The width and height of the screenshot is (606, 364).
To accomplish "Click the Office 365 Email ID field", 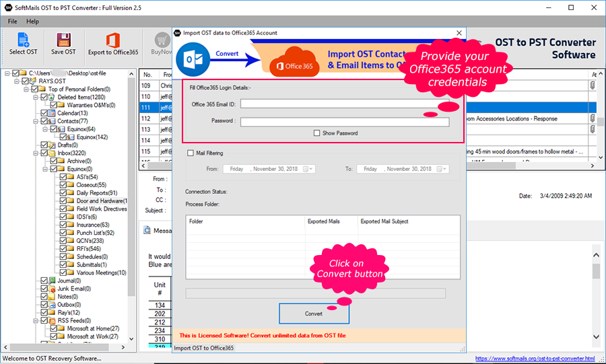I will point(345,104).
